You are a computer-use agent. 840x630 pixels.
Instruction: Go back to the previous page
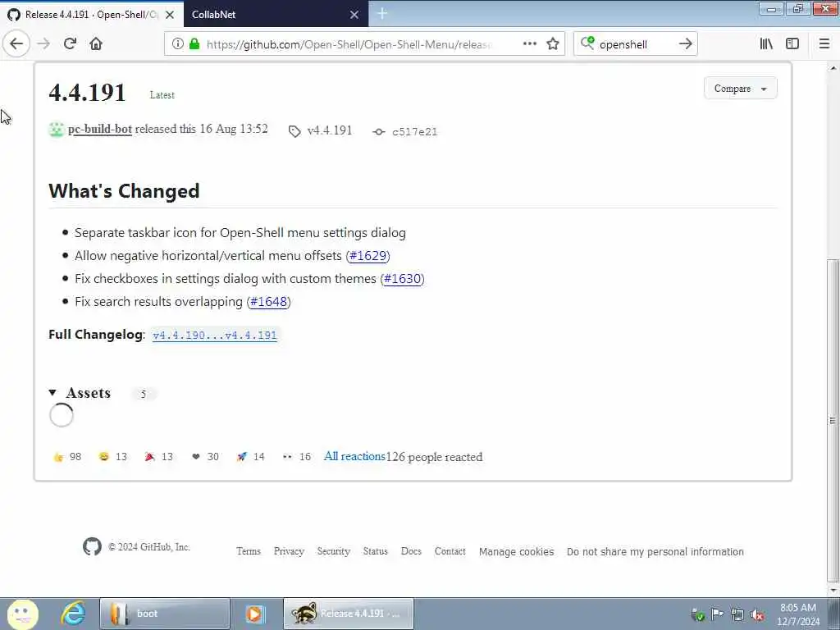coord(16,44)
